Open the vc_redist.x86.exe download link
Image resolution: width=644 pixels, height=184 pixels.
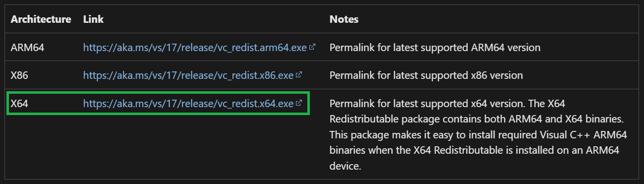pyautogui.click(x=188, y=75)
